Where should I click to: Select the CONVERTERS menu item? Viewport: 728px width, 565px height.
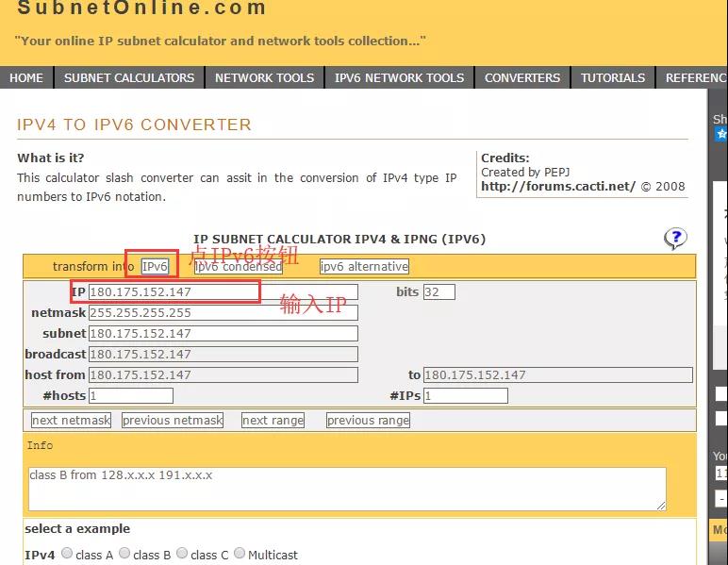(522, 78)
